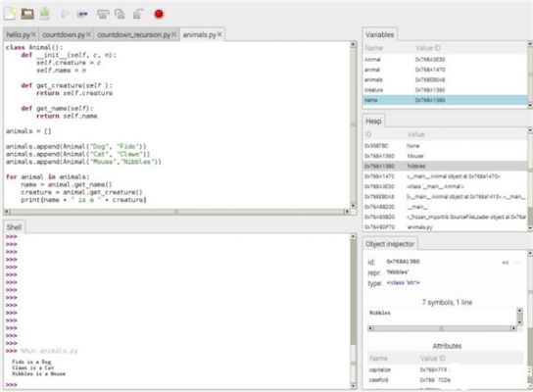Click the Heap panel scroll up arrow

530,130
